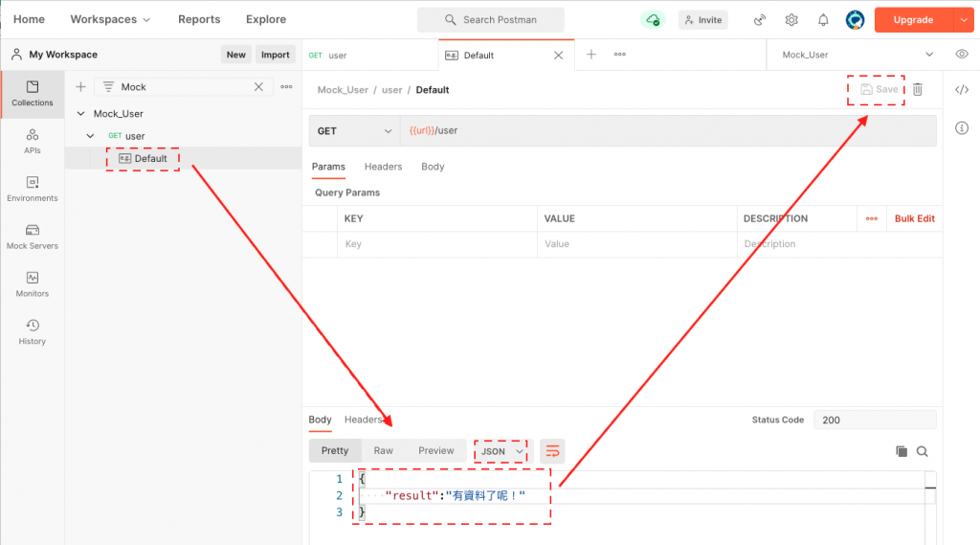Add a new collection with plus icon

pos(80,87)
